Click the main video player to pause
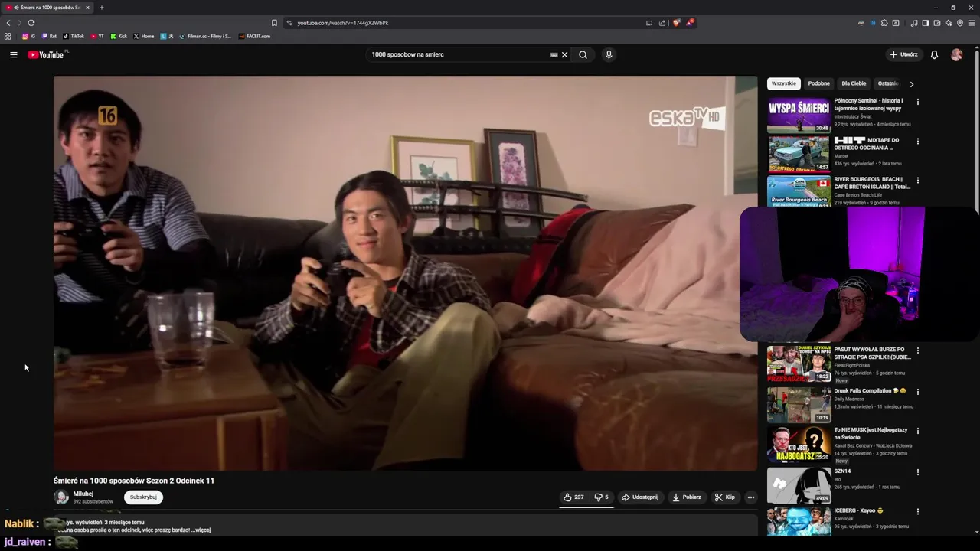 pos(405,273)
